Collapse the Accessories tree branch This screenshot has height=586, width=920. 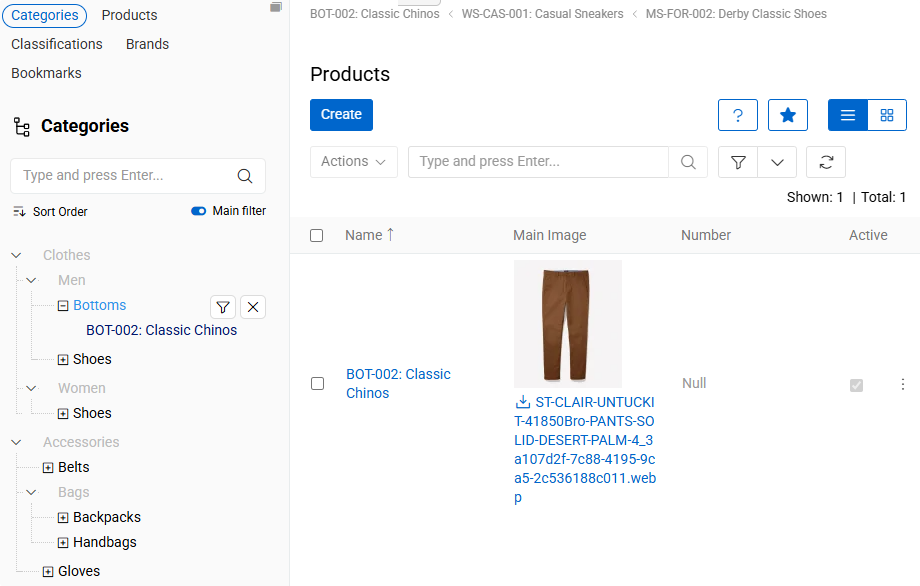point(16,442)
